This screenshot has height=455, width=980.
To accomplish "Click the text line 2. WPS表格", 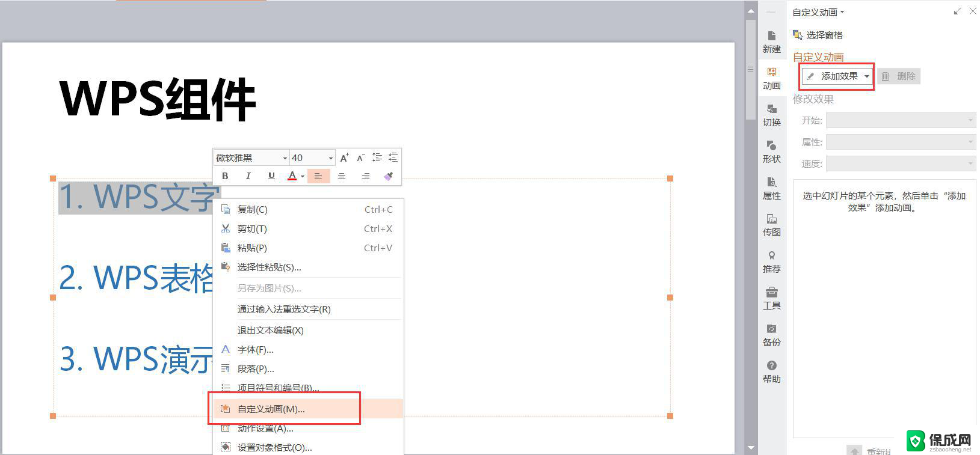I will click(x=137, y=278).
